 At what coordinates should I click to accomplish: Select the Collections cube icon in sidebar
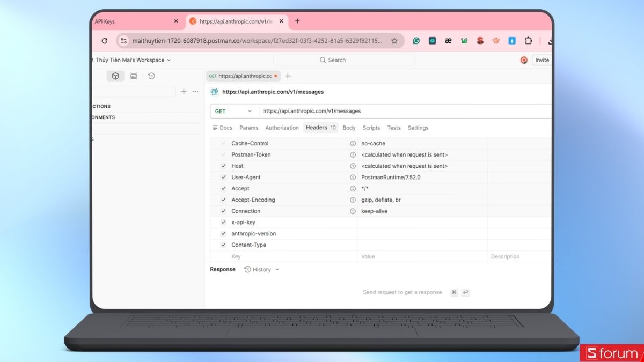click(x=115, y=76)
